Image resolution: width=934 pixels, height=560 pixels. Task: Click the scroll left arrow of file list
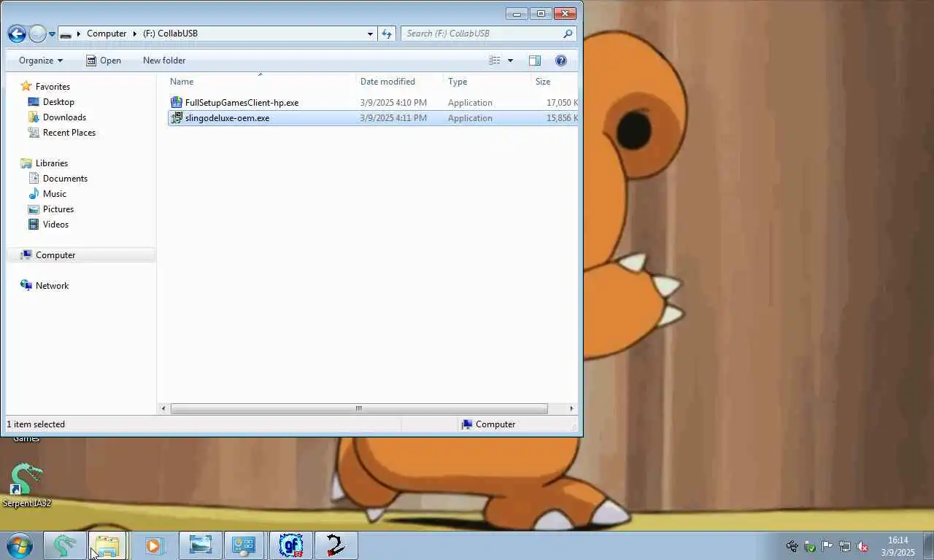point(163,408)
